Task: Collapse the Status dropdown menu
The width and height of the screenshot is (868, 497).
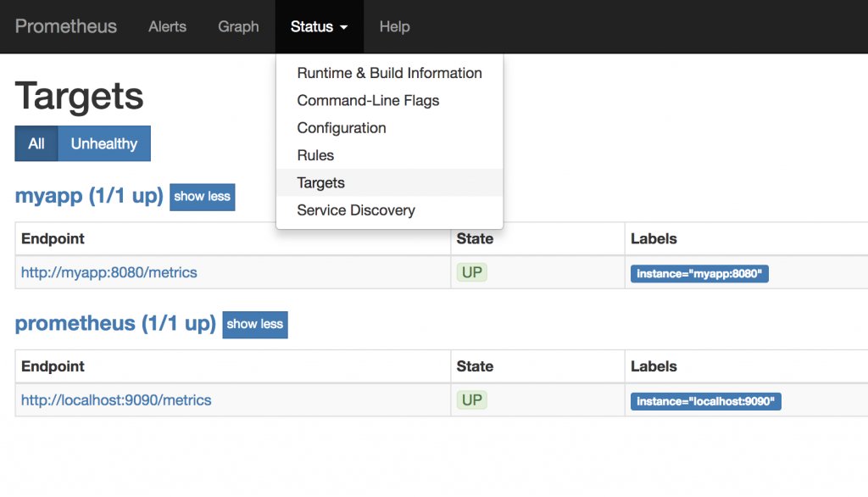Action: coord(319,26)
